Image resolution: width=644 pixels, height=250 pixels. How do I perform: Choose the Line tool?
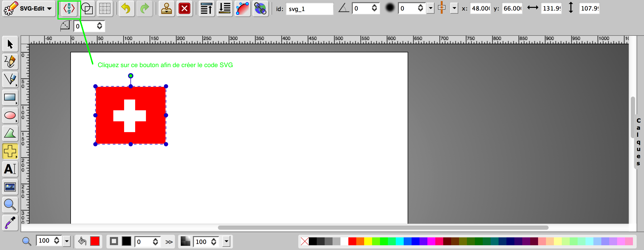click(x=10, y=79)
